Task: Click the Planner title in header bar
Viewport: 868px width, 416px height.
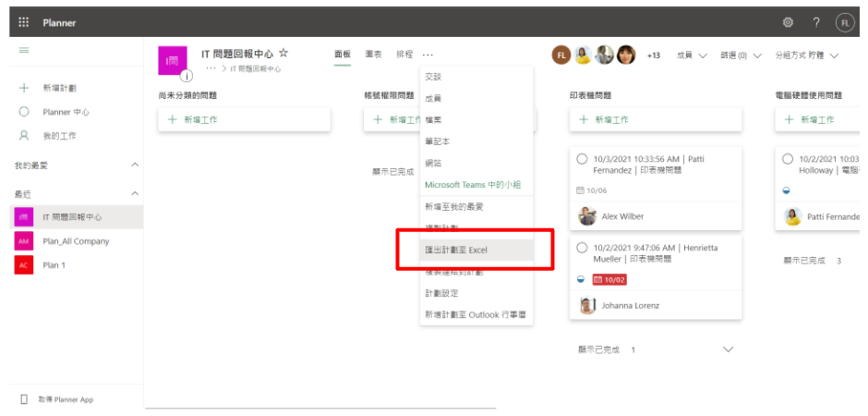Action: pos(59,23)
